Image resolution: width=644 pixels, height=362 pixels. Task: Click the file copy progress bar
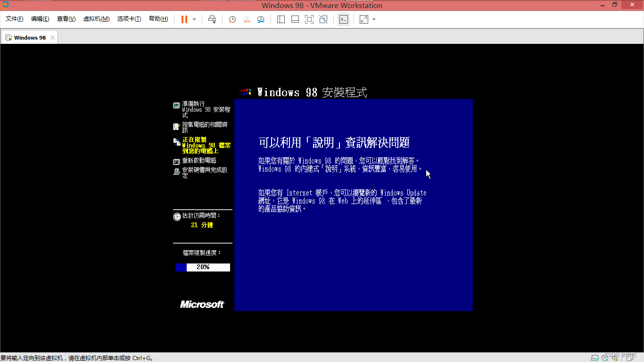[202, 267]
